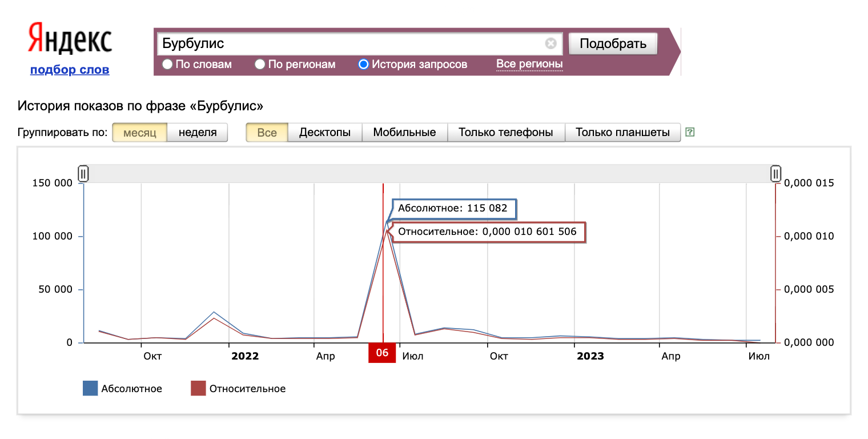Open the Все регионы region selector
Viewport: 868px width, 439px height.
[x=529, y=64]
